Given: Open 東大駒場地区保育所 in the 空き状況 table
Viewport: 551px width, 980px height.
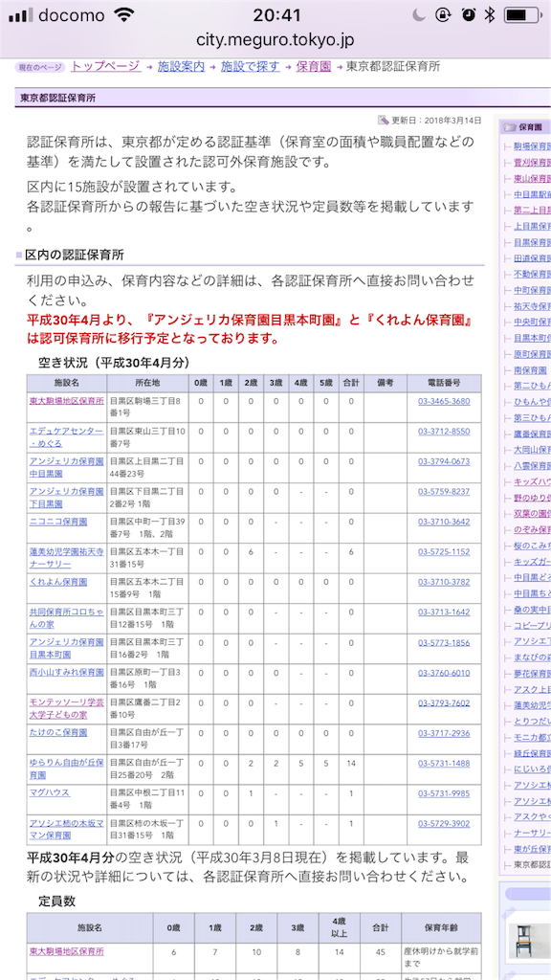Looking at the screenshot, I should click(66, 401).
